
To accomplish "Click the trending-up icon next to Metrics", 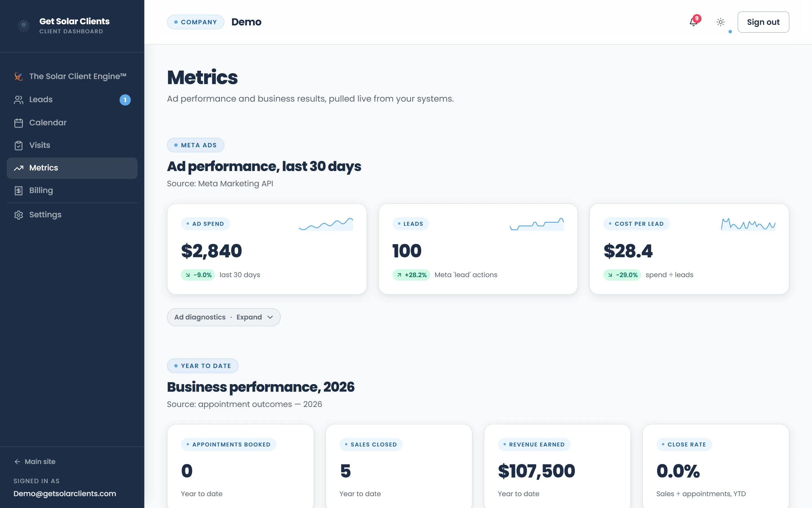I will (18, 168).
